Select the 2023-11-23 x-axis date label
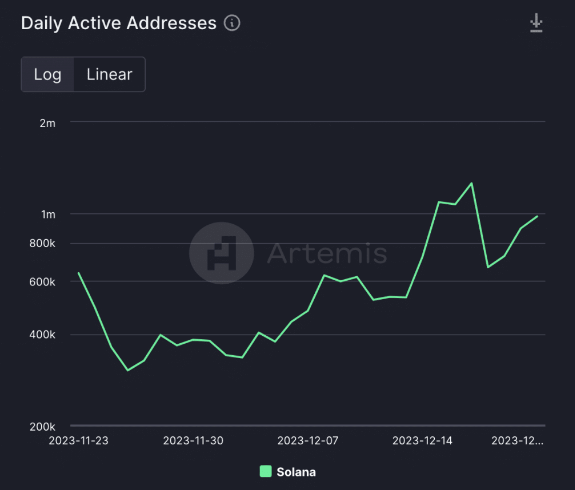Screen dimensions: 575x490 78,440
